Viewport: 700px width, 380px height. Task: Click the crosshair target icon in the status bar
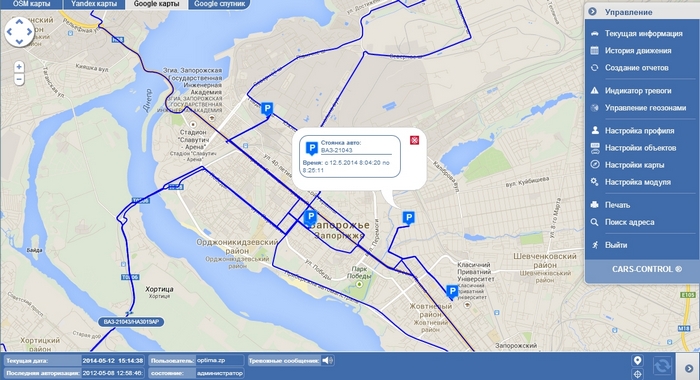638,374
